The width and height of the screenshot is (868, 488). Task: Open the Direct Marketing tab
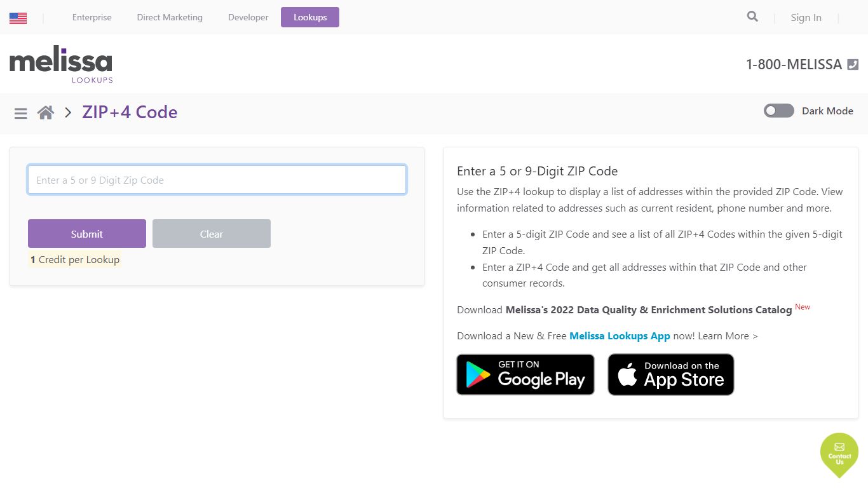[x=170, y=17]
